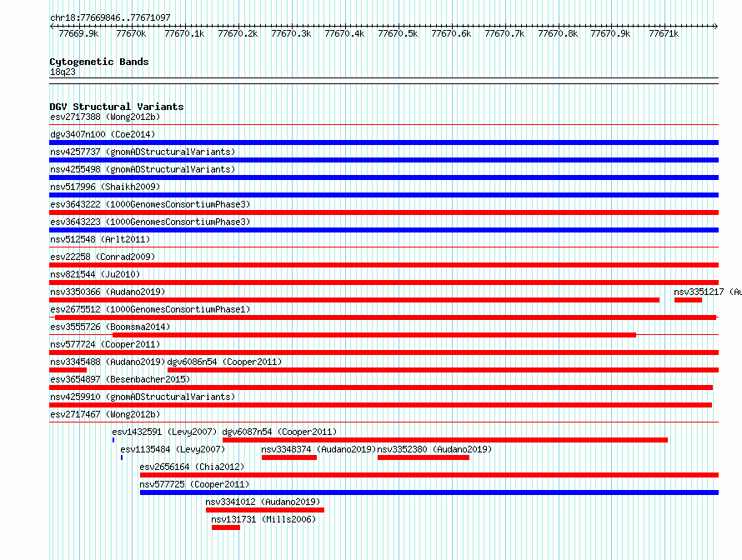Click esv3555726 (Boomsma2014) label
The height and width of the screenshot is (560, 742).
pyautogui.click(x=110, y=327)
